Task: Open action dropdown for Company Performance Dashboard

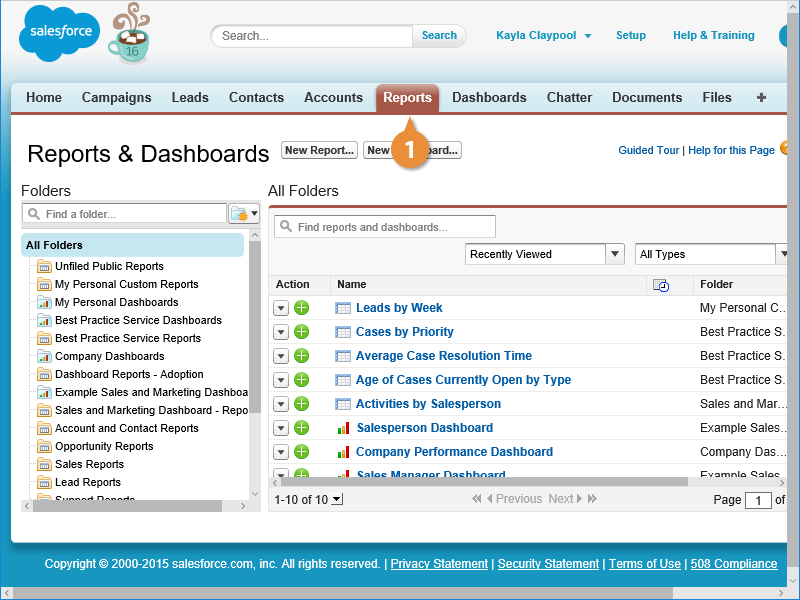Action: coord(281,452)
